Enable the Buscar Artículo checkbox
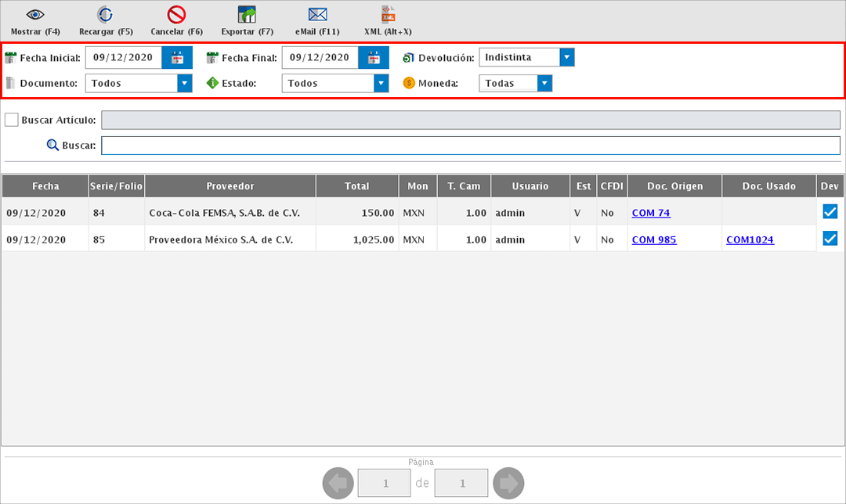Viewport: 846px width, 504px height. pos(12,120)
